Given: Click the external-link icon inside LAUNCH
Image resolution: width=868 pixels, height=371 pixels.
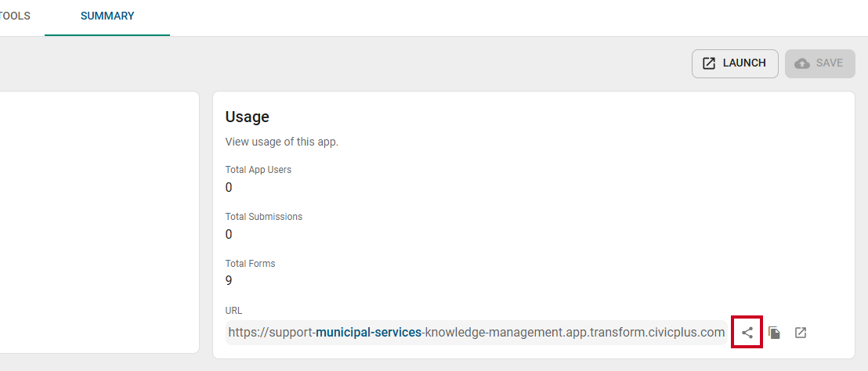Looking at the screenshot, I should 709,63.
